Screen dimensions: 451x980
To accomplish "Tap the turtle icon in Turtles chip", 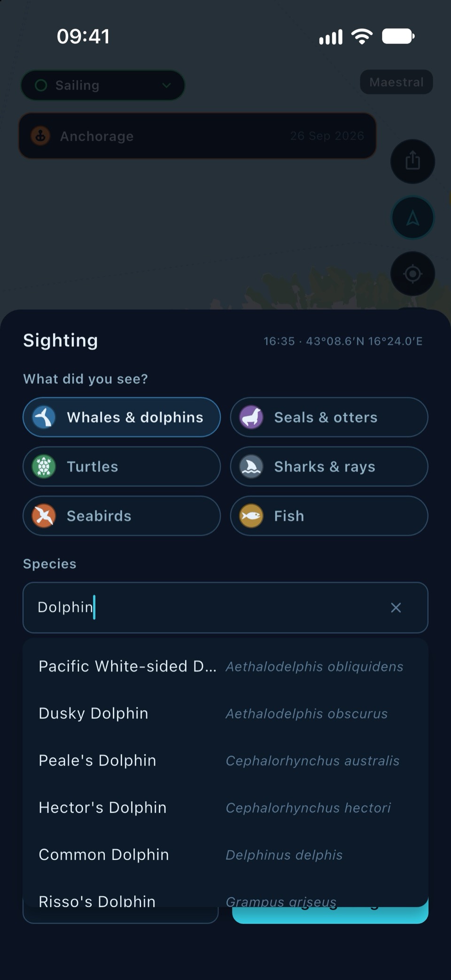I will point(44,466).
